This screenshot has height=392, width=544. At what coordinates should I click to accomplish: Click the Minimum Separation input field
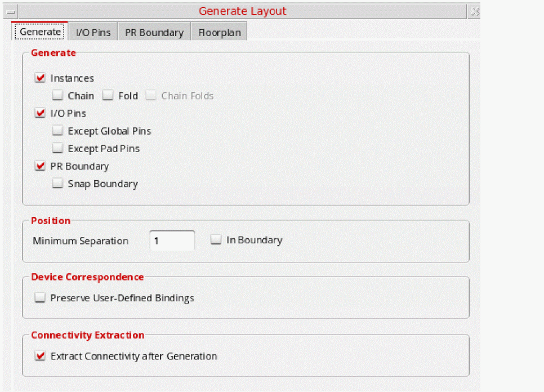(172, 240)
